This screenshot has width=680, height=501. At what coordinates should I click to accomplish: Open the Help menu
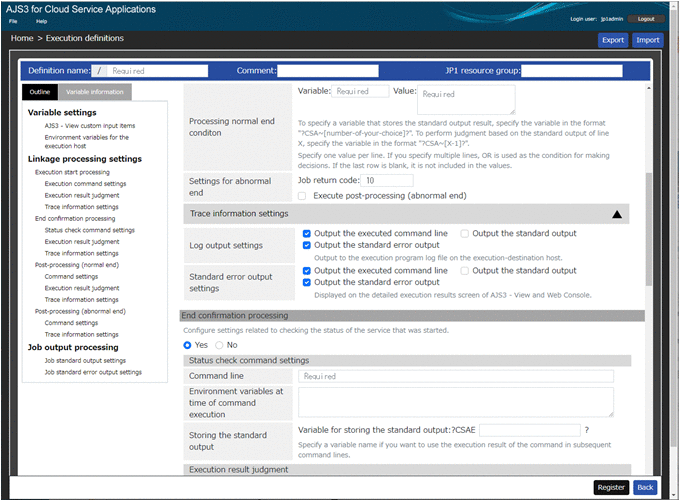click(x=41, y=20)
